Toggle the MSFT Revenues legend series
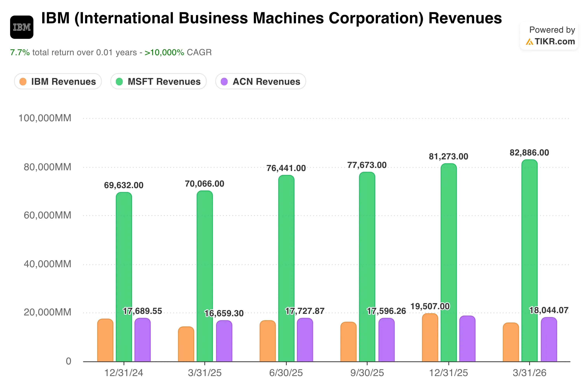Screen dimensions: 588x392 pyautogui.click(x=158, y=81)
